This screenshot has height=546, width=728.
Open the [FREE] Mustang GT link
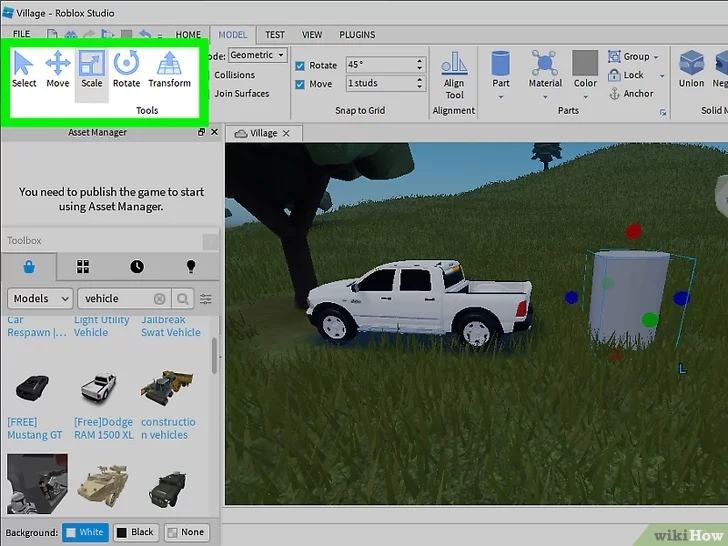tap(34, 429)
